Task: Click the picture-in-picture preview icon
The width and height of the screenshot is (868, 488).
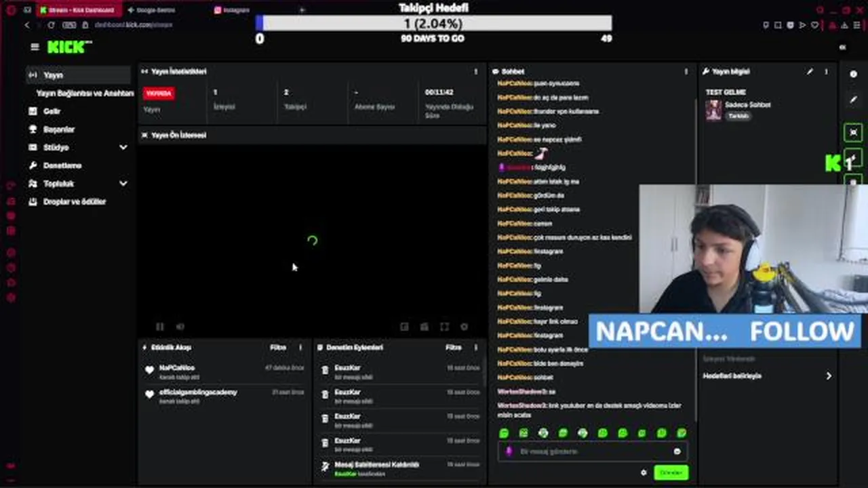Action: (x=405, y=327)
